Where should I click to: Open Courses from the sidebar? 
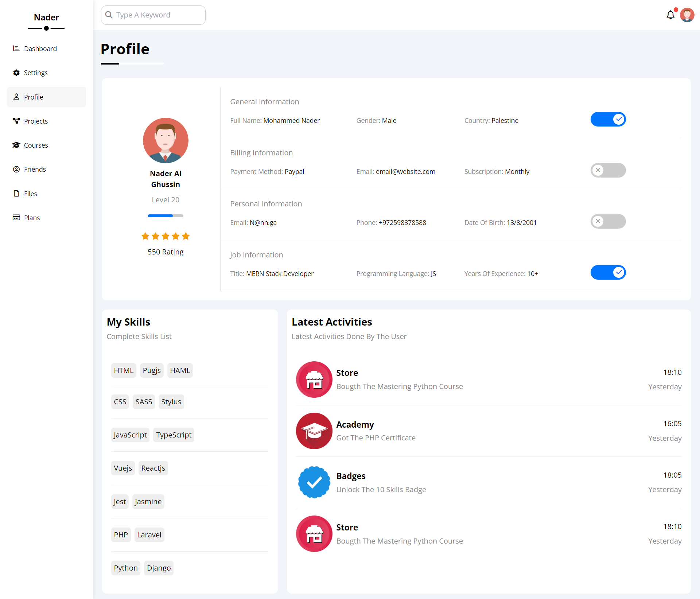pos(46,145)
